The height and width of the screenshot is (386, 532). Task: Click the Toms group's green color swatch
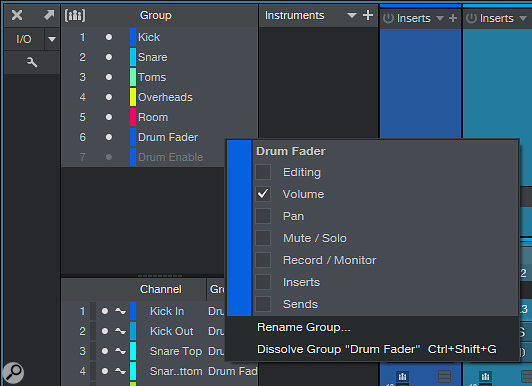tap(133, 77)
